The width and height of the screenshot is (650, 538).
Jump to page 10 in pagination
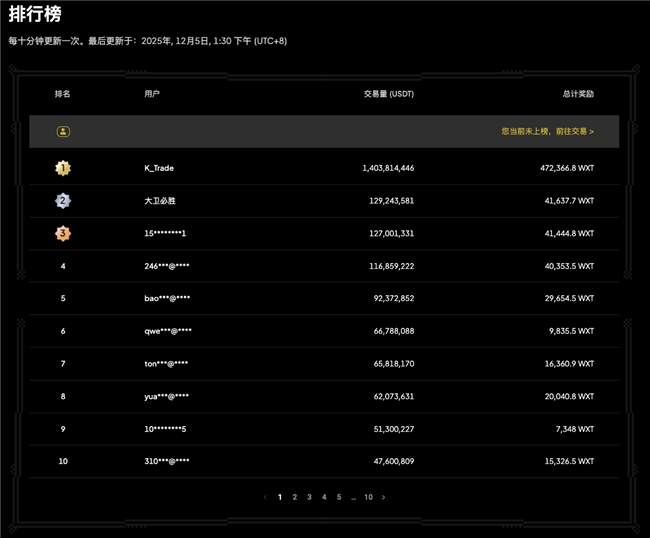pyautogui.click(x=368, y=497)
